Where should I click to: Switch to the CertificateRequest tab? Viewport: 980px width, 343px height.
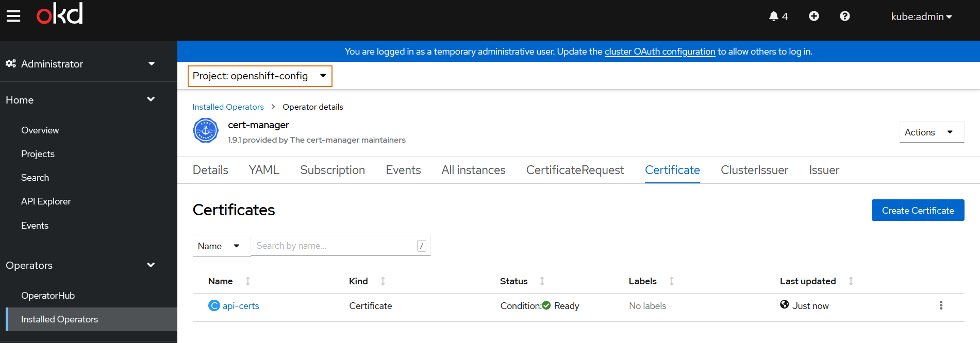[x=575, y=170]
